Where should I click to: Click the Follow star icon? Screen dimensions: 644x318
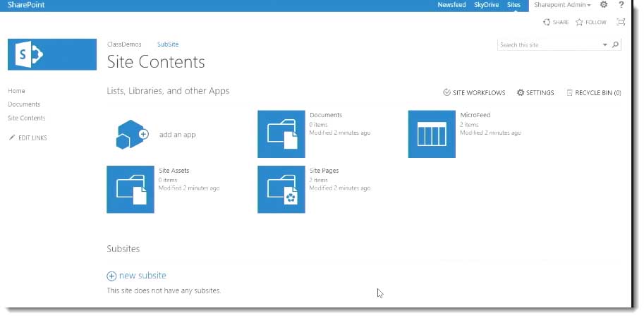pyautogui.click(x=579, y=22)
